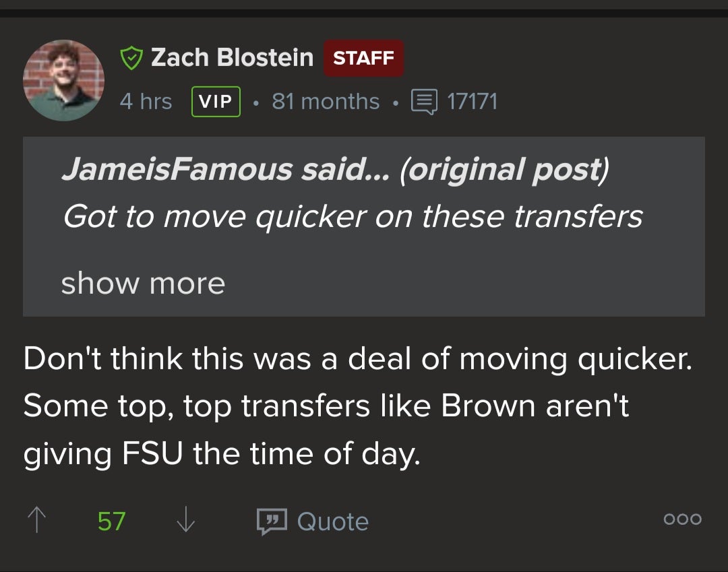Click the green verified shield icon
Image resolution: width=728 pixels, height=572 pixels.
pyautogui.click(x=131, y=59)
